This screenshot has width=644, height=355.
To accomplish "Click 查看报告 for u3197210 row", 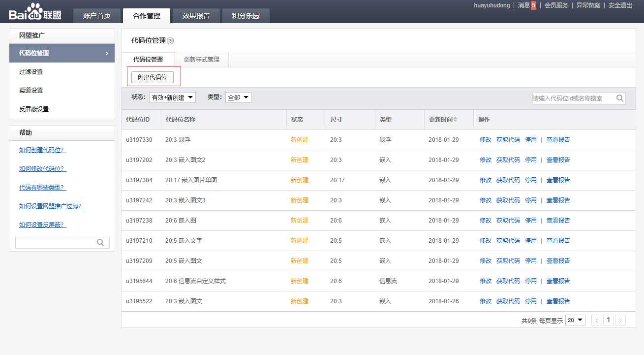I will pos(558,241).
